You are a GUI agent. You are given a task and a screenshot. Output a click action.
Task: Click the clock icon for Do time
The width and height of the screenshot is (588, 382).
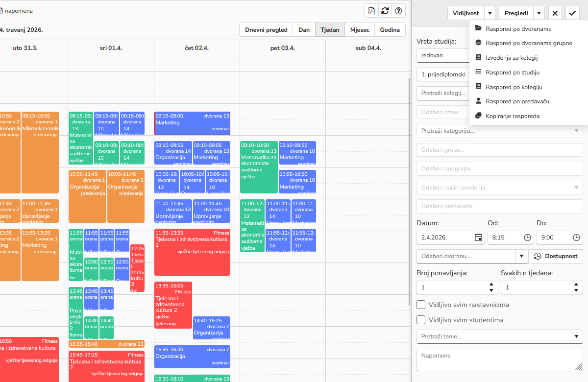coord(576,238)
